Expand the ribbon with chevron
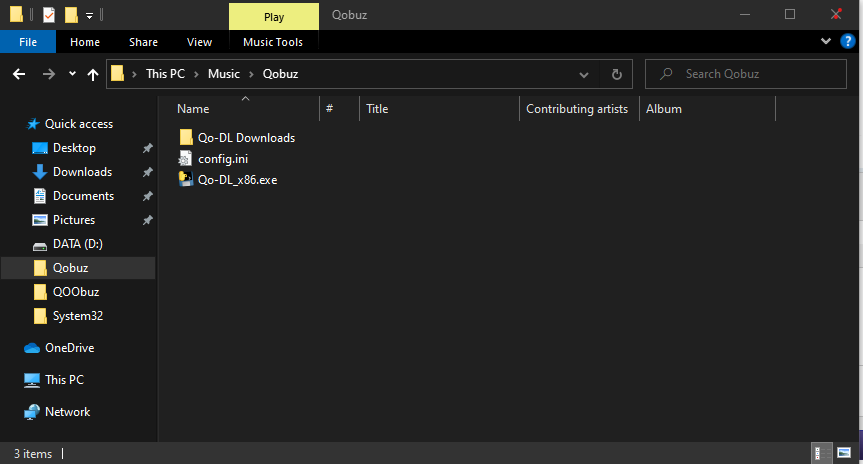This screenshot has width=863, height=464. [x=826, y=41]
